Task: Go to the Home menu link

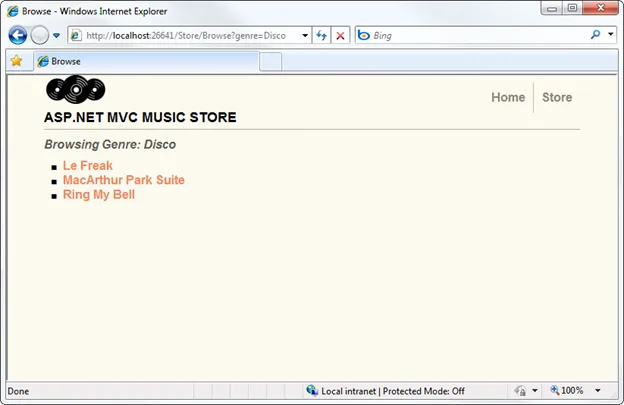Action: pyautogui.click(x=508, y=97)
